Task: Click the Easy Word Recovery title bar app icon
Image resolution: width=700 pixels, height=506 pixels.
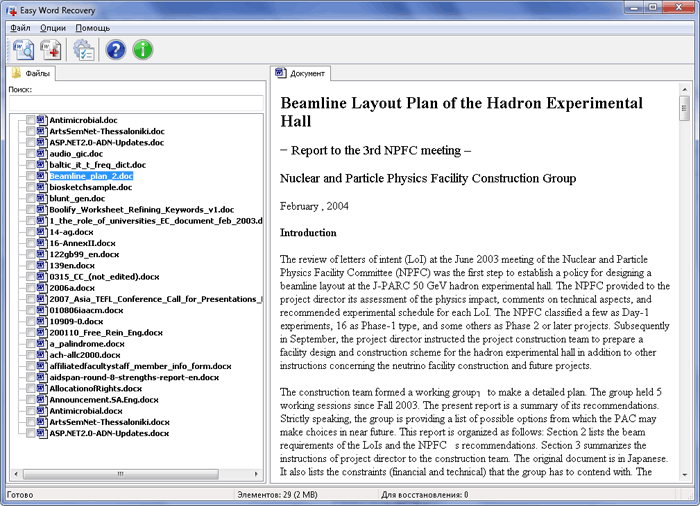Action: click(x=12, y=10)
